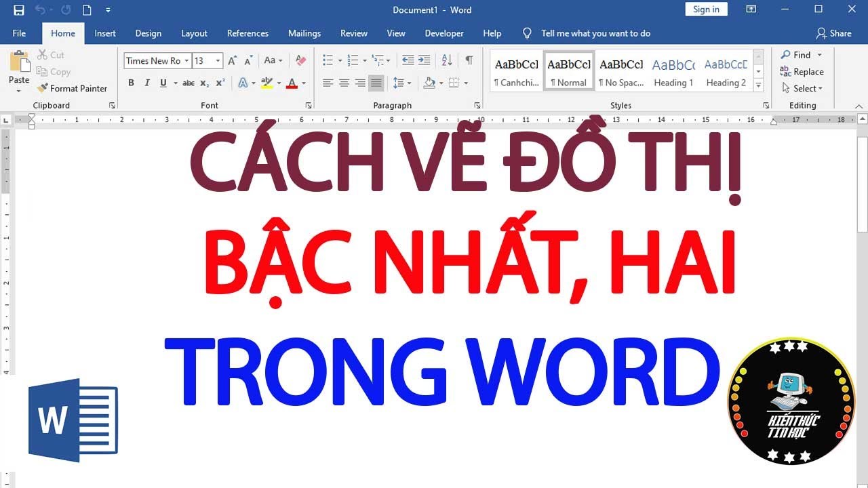Screen dimensions: 868x488
Task: Increase paragraph indent
Action: pos(425,61)
